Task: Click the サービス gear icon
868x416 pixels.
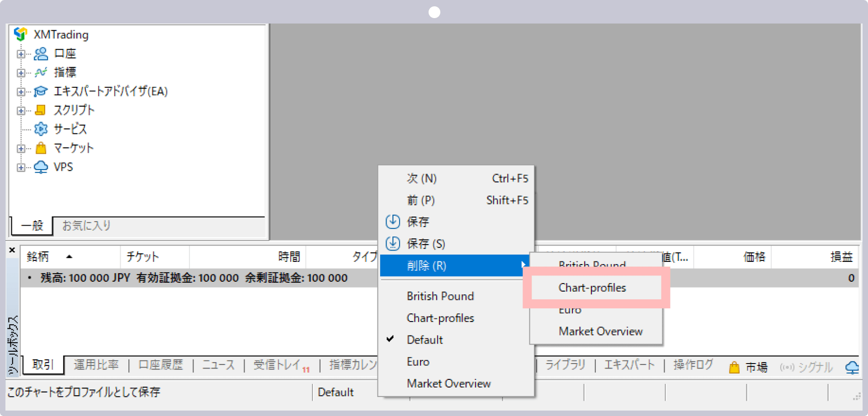Action: [x=41, y=129]
